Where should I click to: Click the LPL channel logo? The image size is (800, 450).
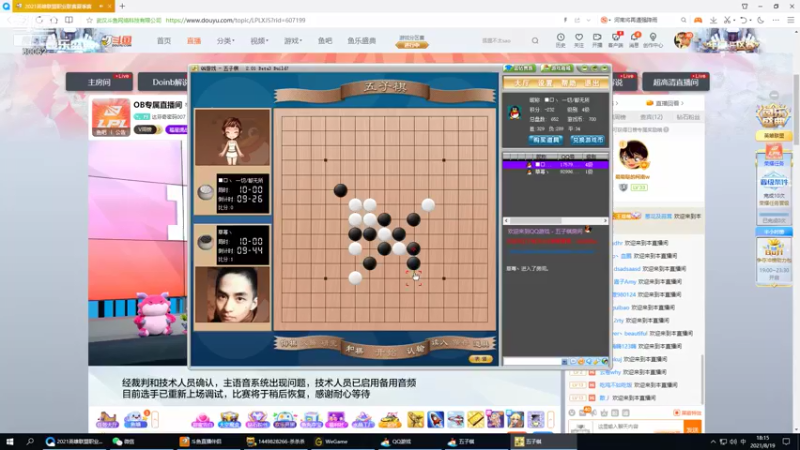pos(111,118)
